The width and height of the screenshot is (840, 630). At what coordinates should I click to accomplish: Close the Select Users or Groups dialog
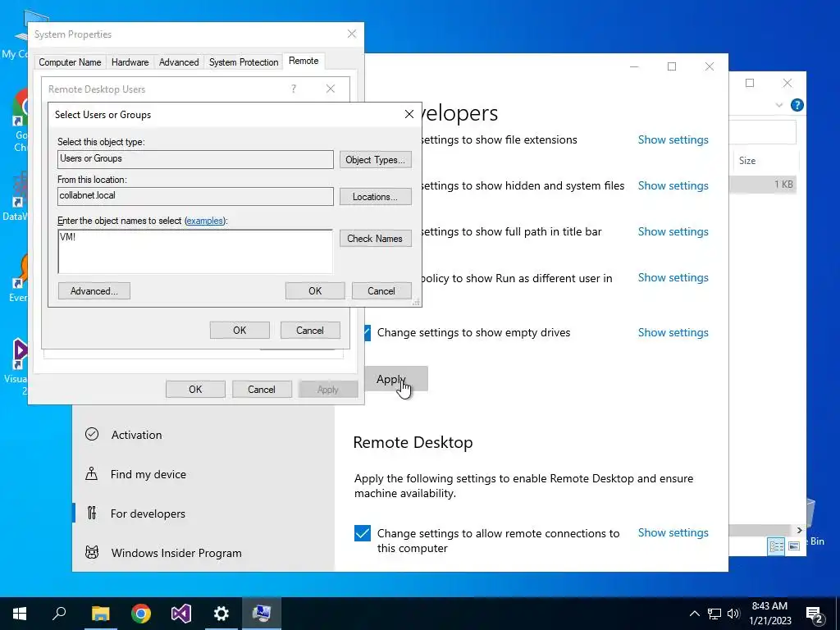(409, 114)
